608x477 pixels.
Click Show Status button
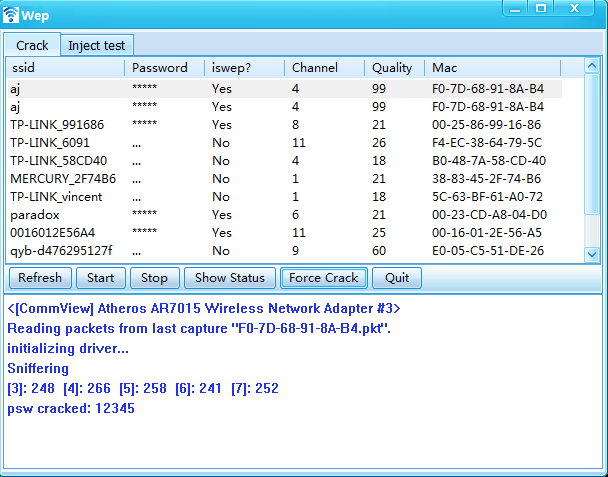230,278
